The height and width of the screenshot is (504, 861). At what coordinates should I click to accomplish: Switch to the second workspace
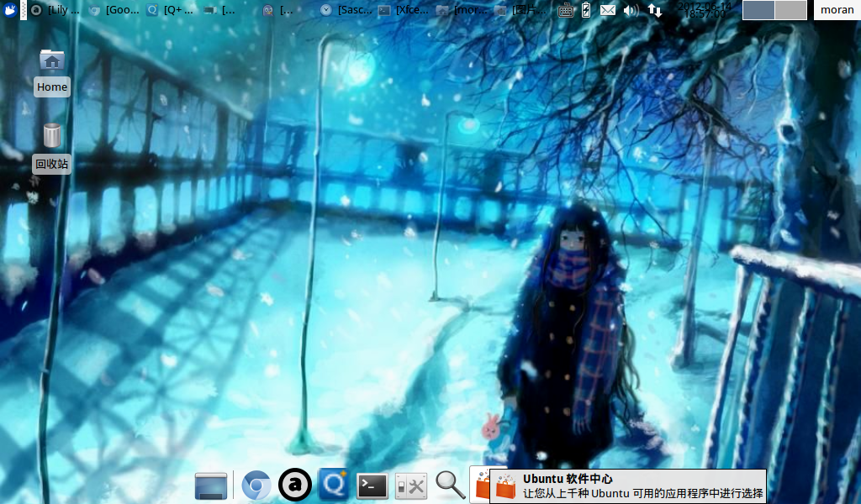click(x=790, y=10)
